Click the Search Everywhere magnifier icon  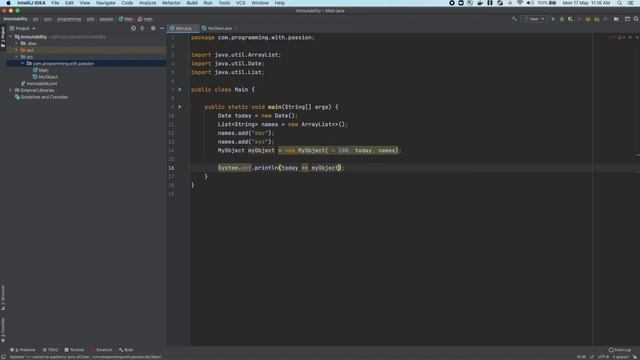click(636, 19)
